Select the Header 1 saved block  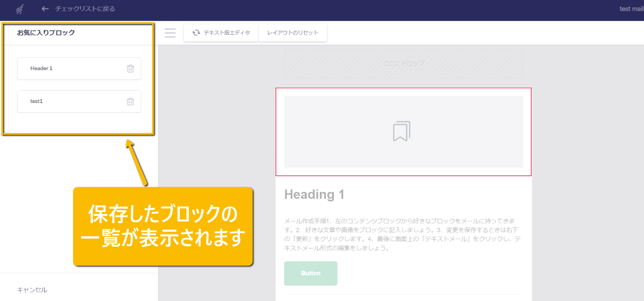(41, 68)
